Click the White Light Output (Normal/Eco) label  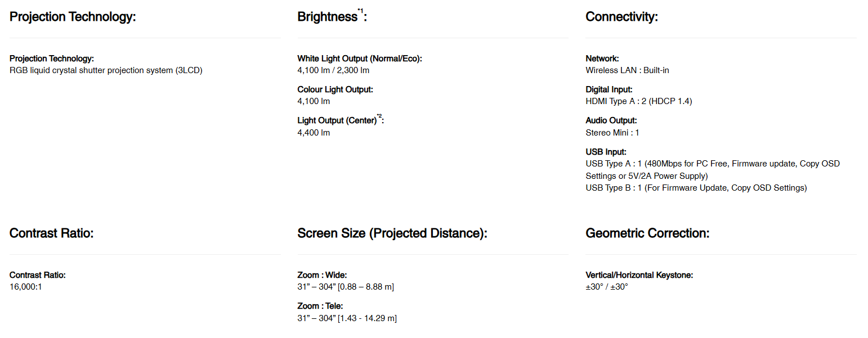point(359,58)
